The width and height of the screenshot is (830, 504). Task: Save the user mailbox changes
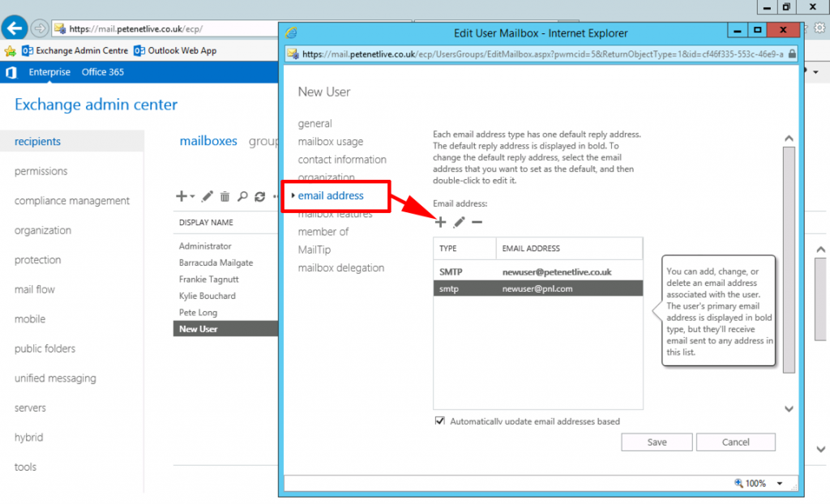coord(656,442)
